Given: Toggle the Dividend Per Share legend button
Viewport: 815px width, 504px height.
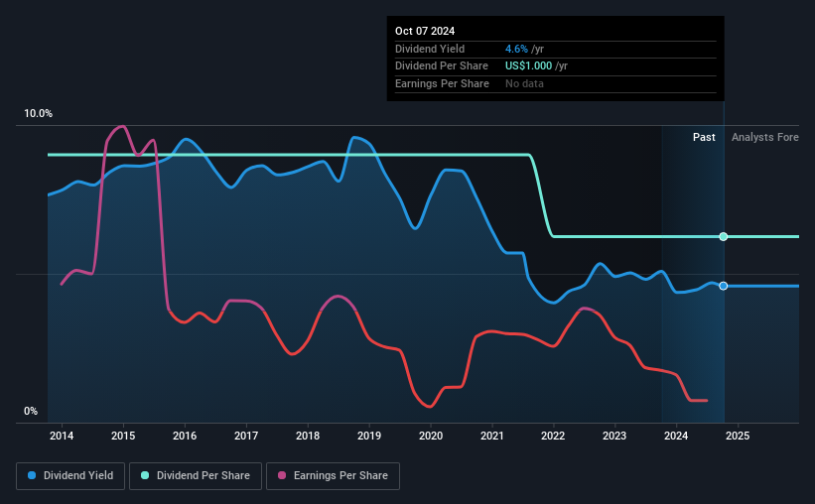Looking at the screenshot, I should click(x=196, y=476).
